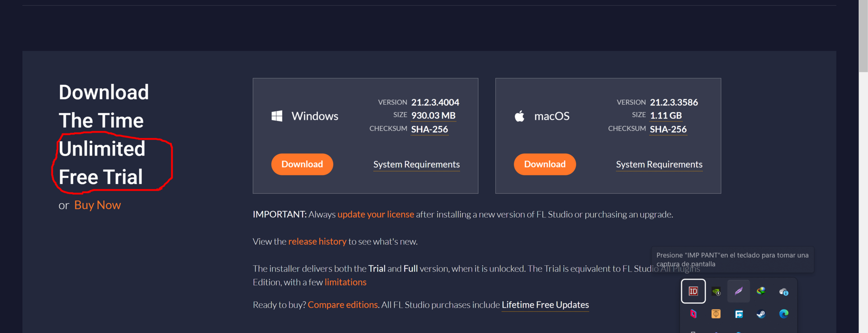Click the Lifetime Free Updates link
Image resolution: width=868 pixels, height=333 pixels.
point(545,305)
